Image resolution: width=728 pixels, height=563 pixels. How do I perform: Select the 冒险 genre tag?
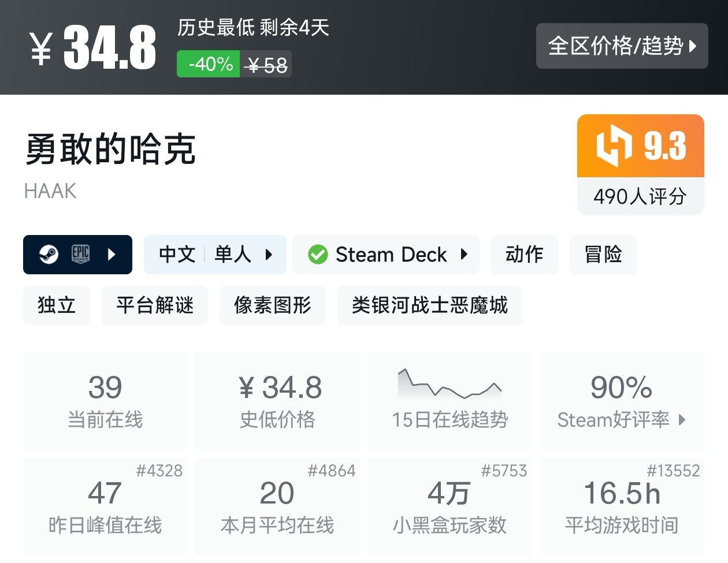click(603, 254)
